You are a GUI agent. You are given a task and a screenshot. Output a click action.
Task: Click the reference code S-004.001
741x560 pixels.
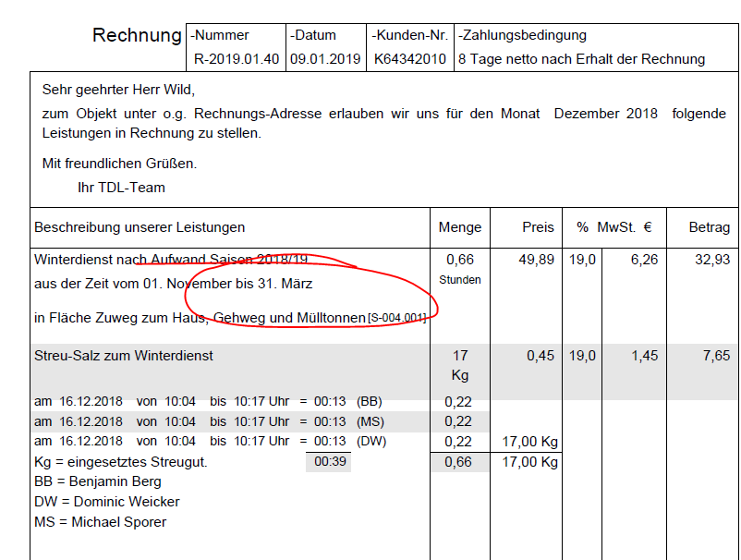(x=397, y=319)
